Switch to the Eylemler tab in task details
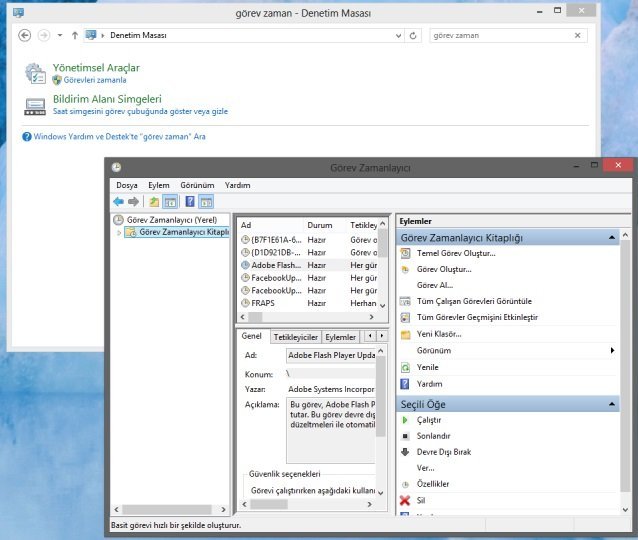 [341, 337]
